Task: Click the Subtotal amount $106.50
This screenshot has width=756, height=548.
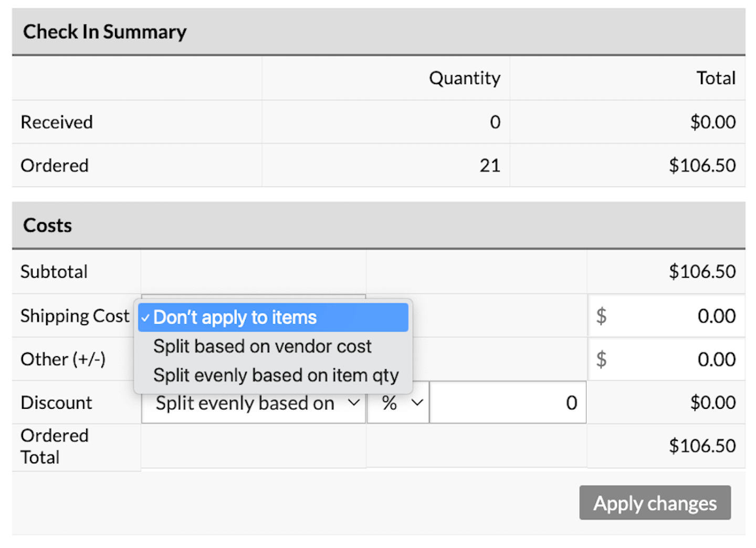Action: click(702, 272)
